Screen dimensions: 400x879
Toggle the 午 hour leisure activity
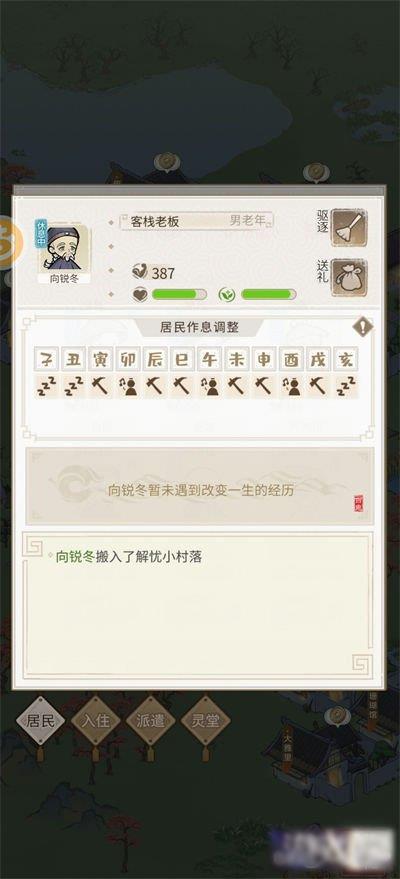click(210, 387)
